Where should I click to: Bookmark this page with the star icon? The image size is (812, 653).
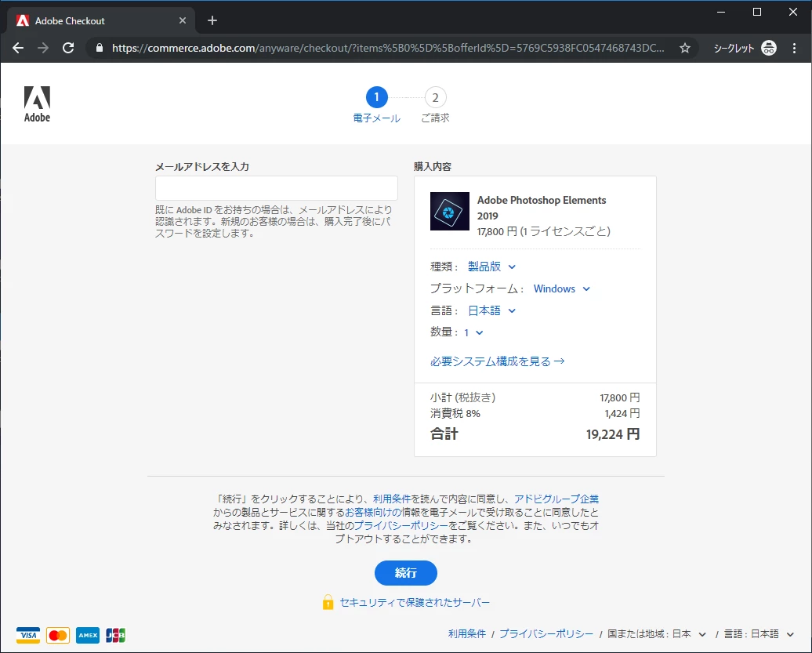pyautogui.click(x=684, y=48)
